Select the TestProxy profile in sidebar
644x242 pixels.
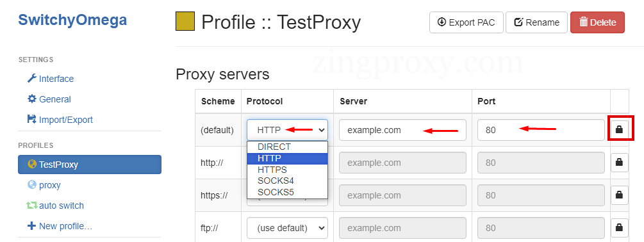pos(90,165)
